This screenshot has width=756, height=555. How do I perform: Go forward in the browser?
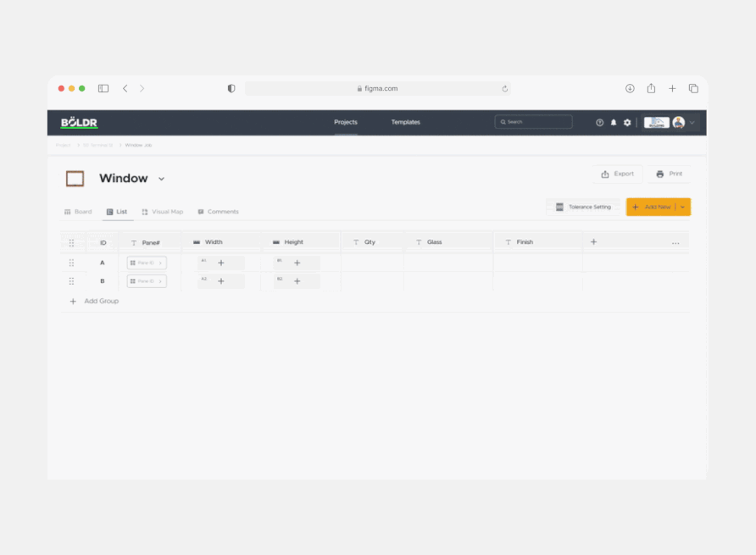click(x=142, y=88)
